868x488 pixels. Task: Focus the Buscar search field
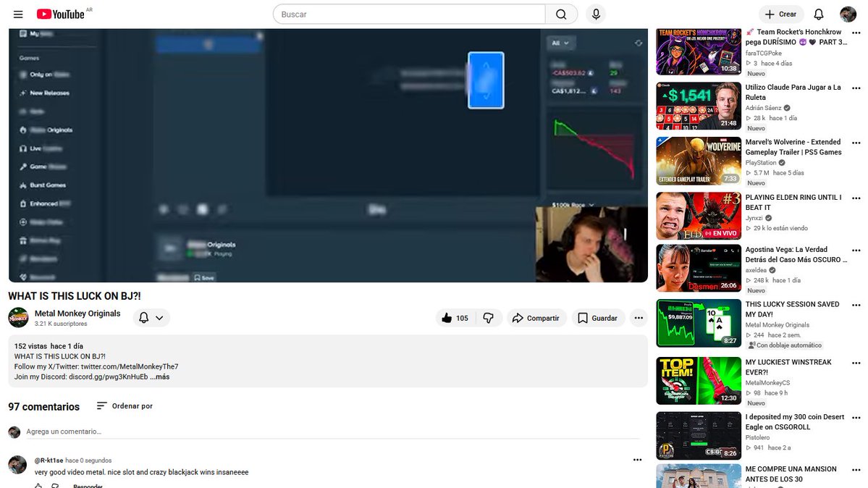point(409,14)
